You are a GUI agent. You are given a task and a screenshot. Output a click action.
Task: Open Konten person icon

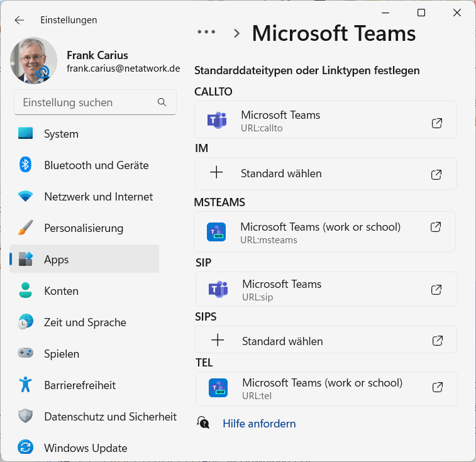point(26,290)
